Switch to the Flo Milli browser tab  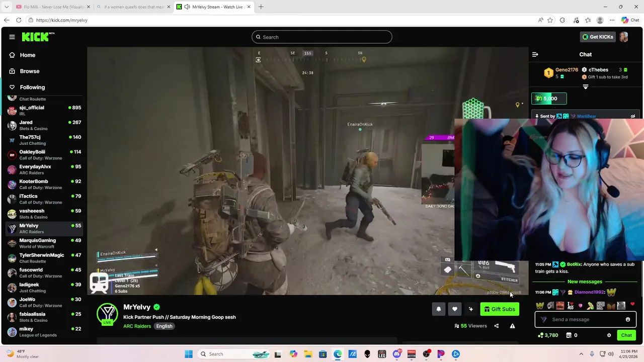point(53,7)
